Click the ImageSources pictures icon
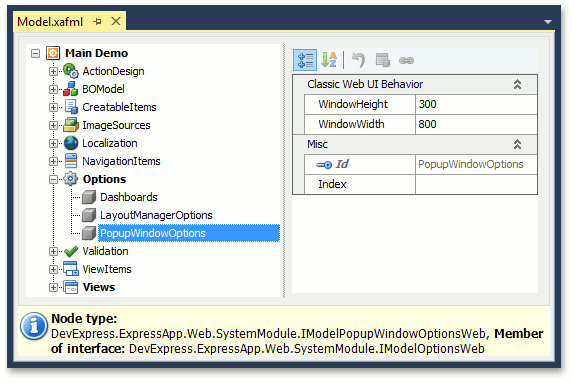Screen dimensions: 574x383 pyautogui.click(x=71, y=125)
